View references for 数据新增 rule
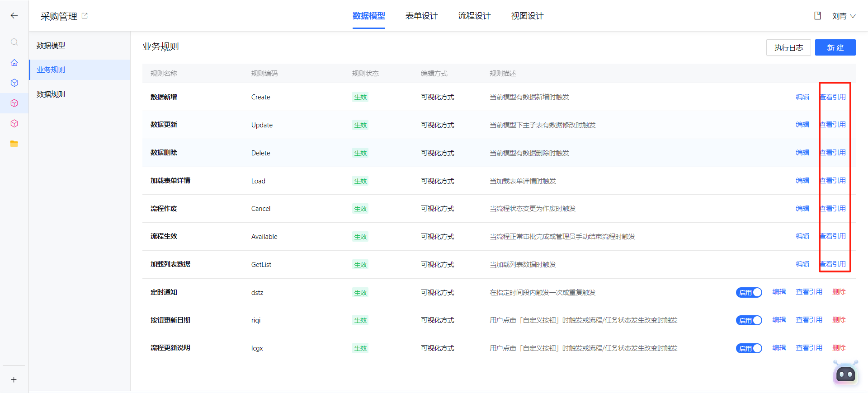 point(833,97)
